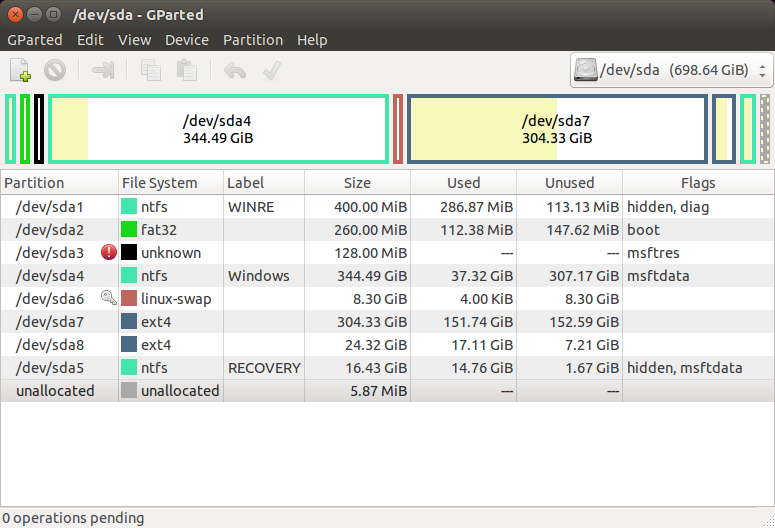Image resolution: width=775 pixels, height=528 pixels.
Task: Open the Help menu
Action: point(312,40)
